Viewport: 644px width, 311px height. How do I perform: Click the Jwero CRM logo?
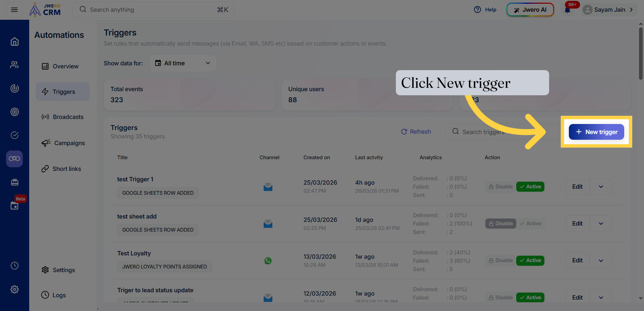tap(45, 10)
